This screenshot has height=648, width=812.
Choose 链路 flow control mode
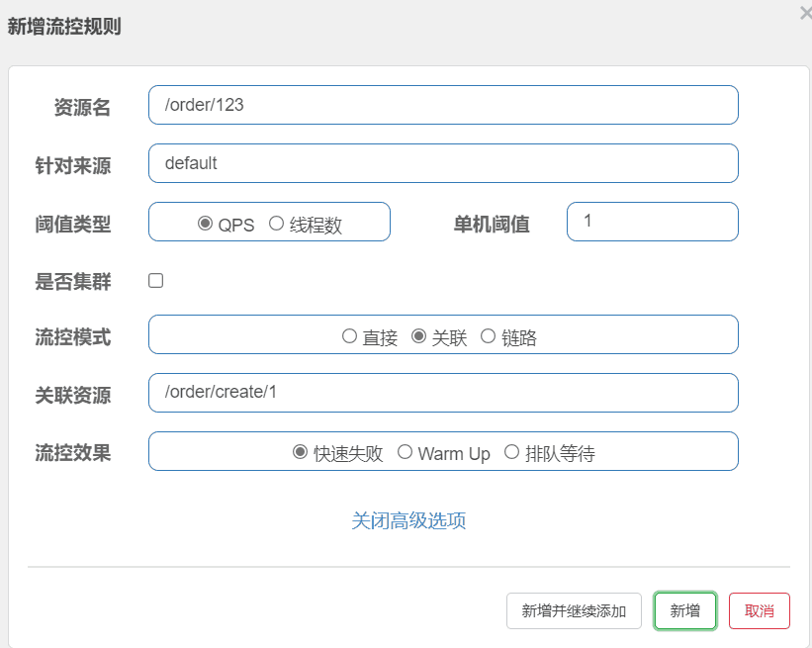tap(488, 336)
